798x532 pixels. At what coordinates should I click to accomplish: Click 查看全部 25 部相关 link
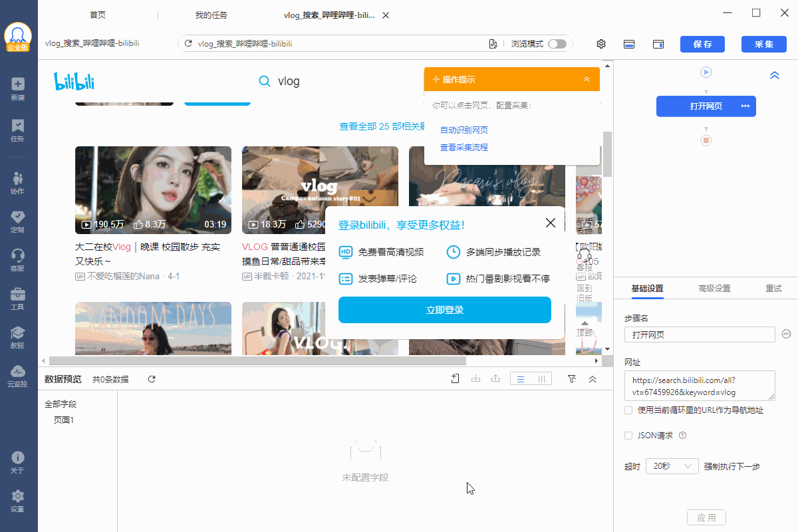click(x=382, y=126)
